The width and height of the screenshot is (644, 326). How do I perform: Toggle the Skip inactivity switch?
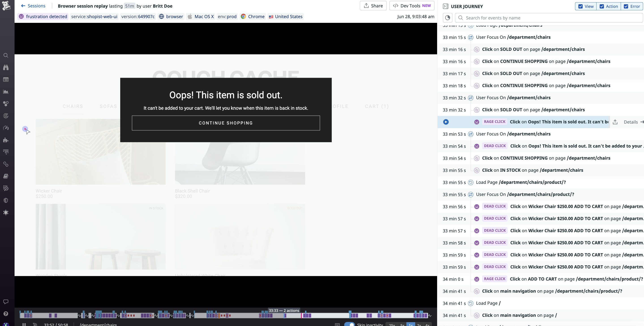coord(349,324)
